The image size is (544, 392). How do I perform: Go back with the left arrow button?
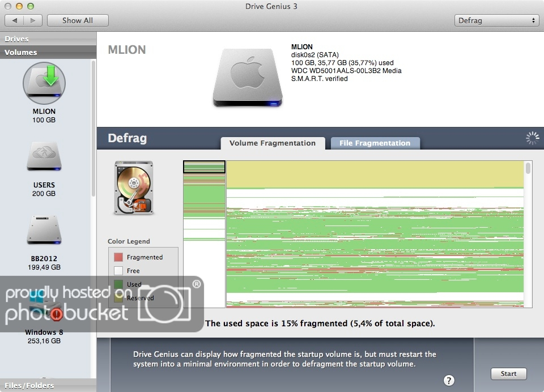click(x=14, y=20)
